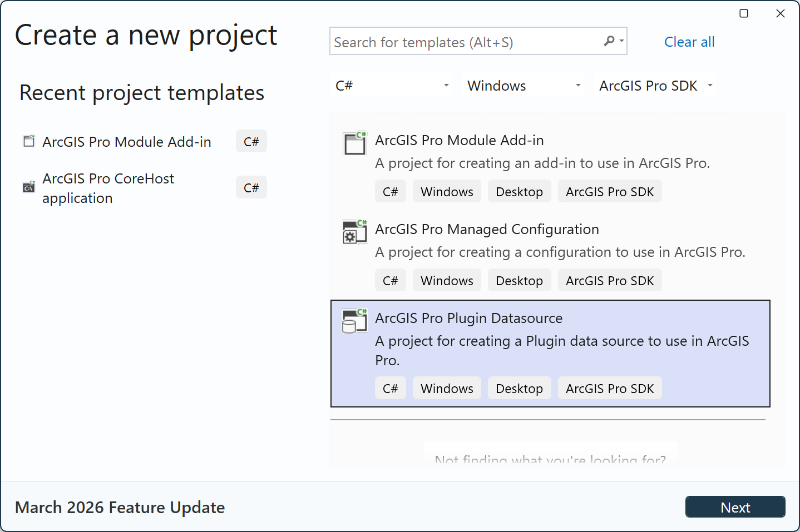Viewport: 800px width, 532px height.
Task: Click C# tag under Managed Configuration
Action: [391, 280]
